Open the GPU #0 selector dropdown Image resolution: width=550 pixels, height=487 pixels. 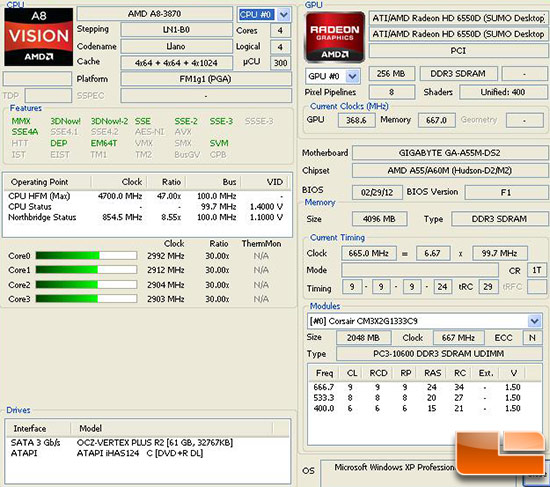point(353,76)
